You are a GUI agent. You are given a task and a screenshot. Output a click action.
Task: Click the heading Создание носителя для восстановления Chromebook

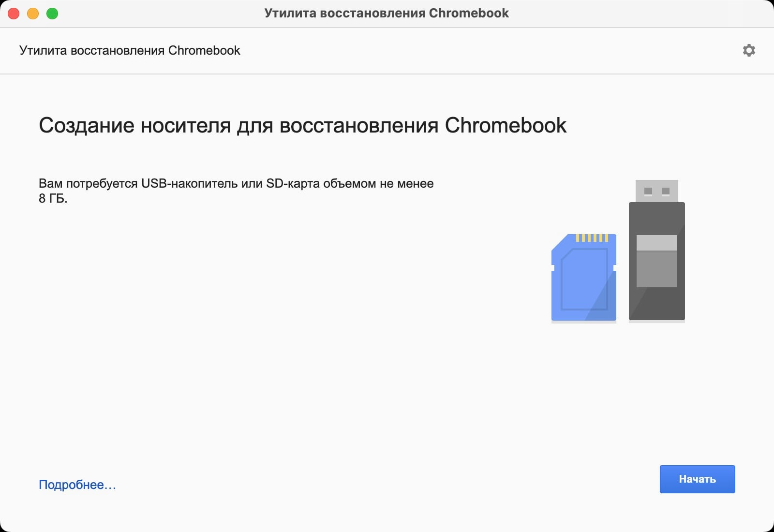pos(302,125)
